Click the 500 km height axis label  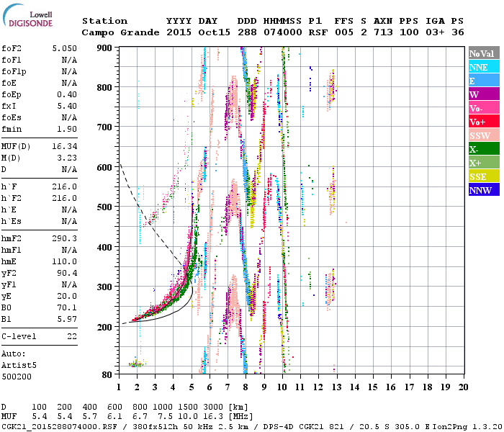click(x=104, y=207)
